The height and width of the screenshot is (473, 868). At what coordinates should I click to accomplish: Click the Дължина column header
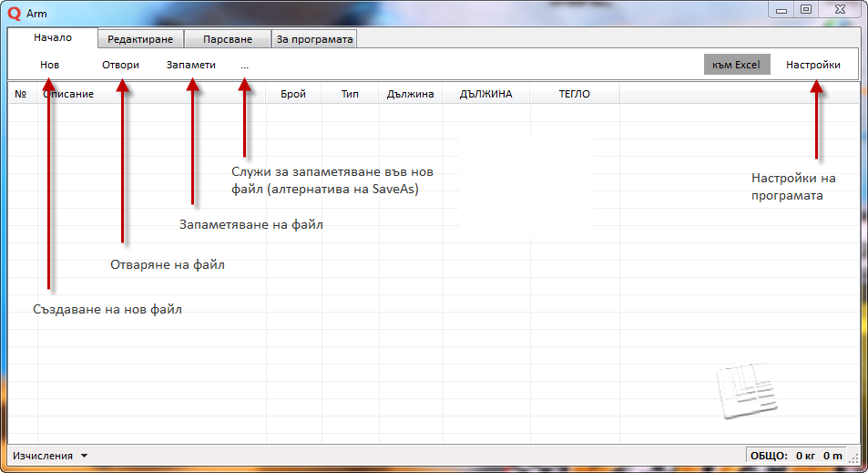[410, 94]
